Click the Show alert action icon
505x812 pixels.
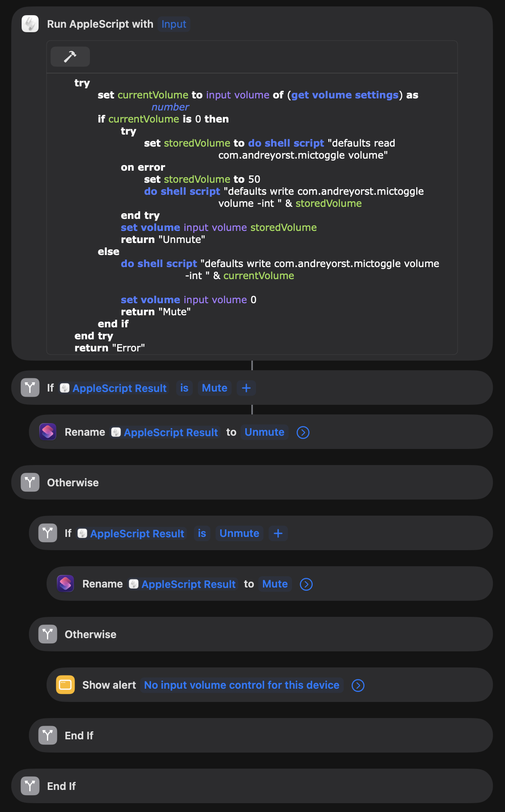(65, 685)
